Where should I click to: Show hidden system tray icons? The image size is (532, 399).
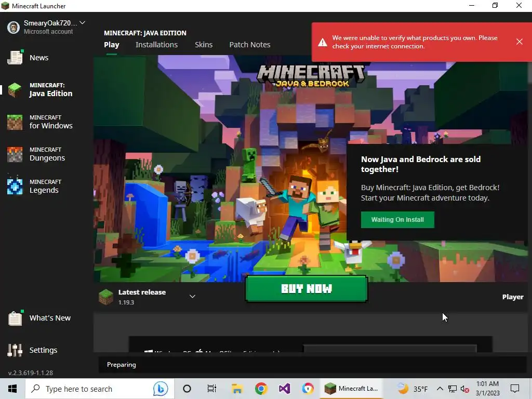pyautogui.click(x=440, y=389)
